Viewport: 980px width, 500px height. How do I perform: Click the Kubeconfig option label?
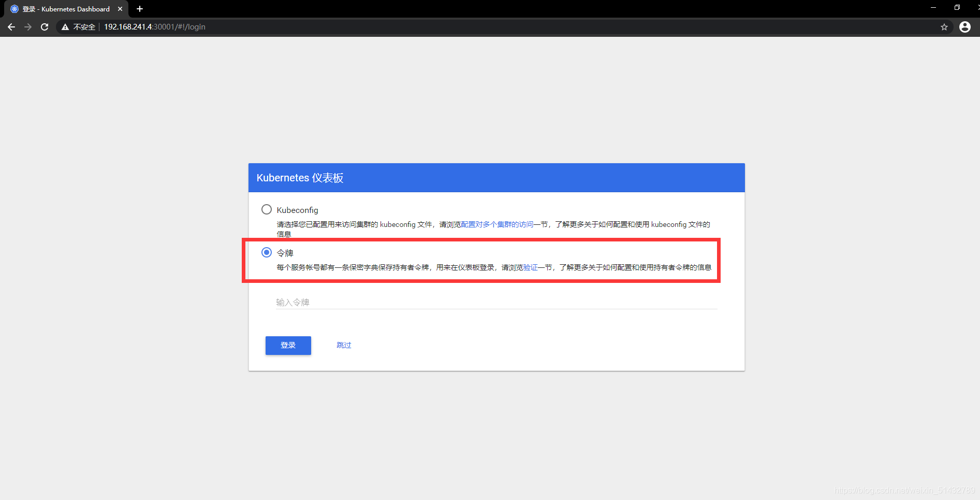(298, 210)
